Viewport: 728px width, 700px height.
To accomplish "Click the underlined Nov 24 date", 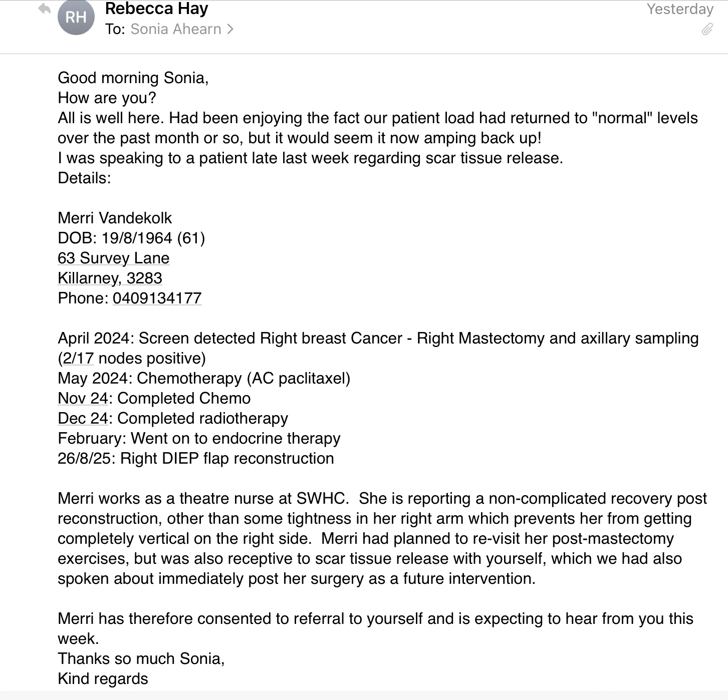I will (83, 398).
